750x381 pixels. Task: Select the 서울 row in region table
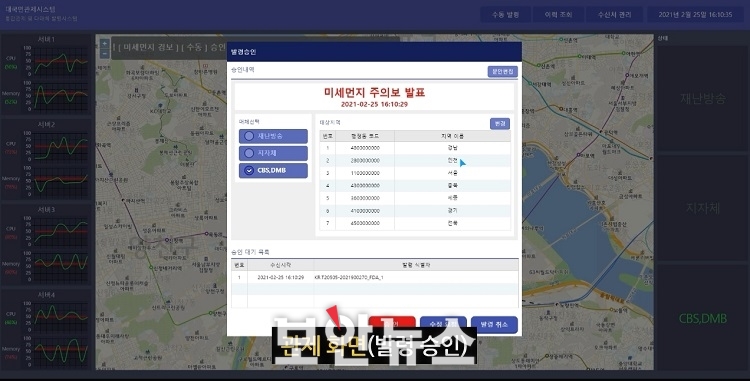click(415, 173)
